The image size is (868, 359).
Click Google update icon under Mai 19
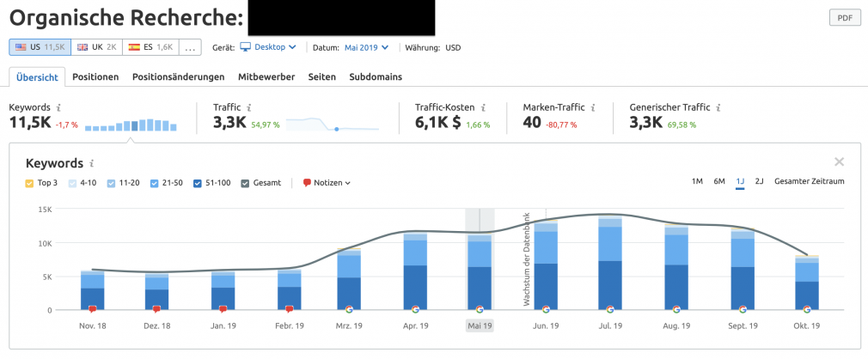(x=480, y=309)
